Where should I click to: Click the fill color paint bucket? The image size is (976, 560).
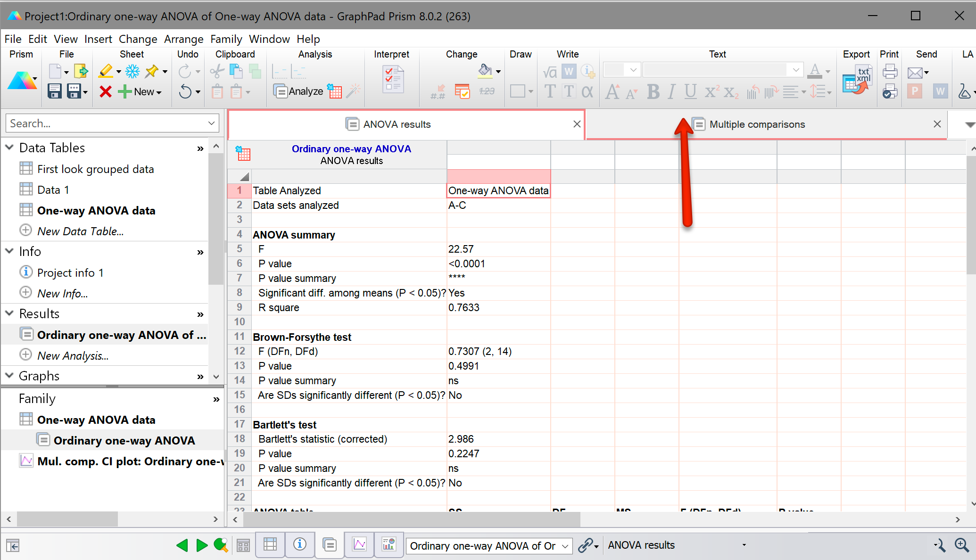[485, 71]
